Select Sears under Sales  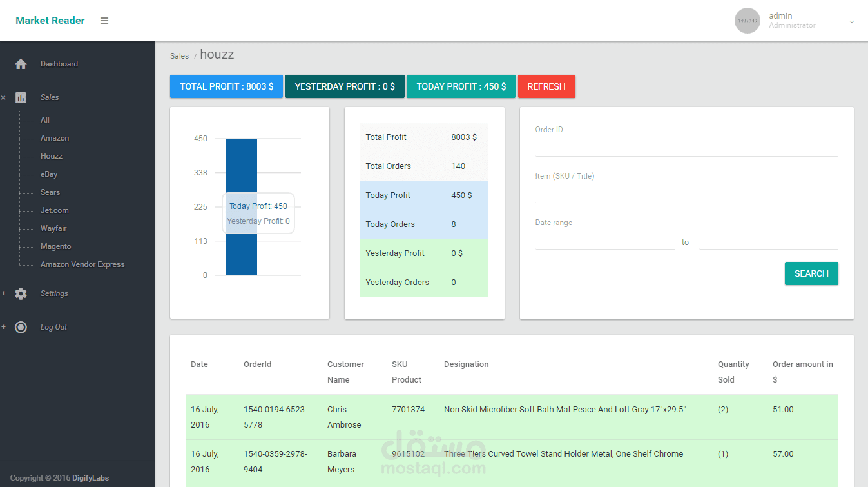pos(50,192)
